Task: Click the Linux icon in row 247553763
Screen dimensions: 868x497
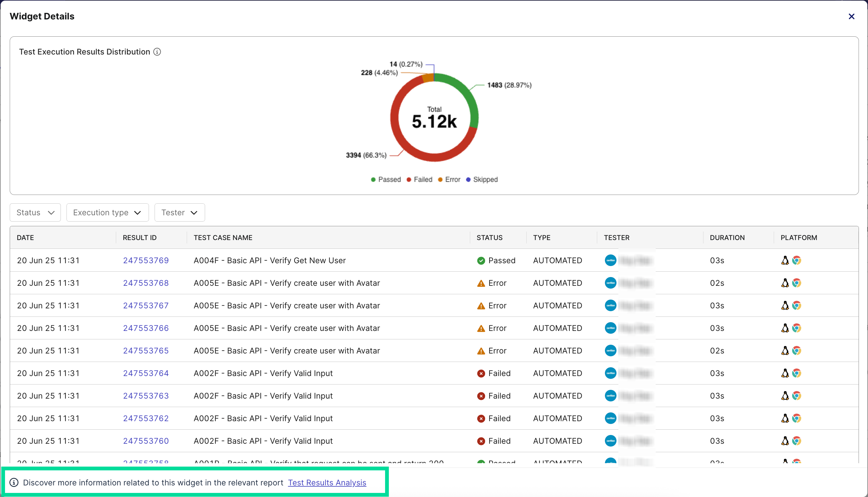Action: tap(785, 395)
